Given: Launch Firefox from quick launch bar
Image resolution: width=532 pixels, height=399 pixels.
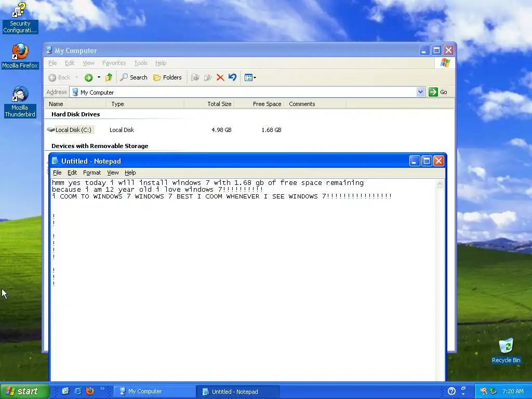Looking at the screenshot, I should (90, 391).
